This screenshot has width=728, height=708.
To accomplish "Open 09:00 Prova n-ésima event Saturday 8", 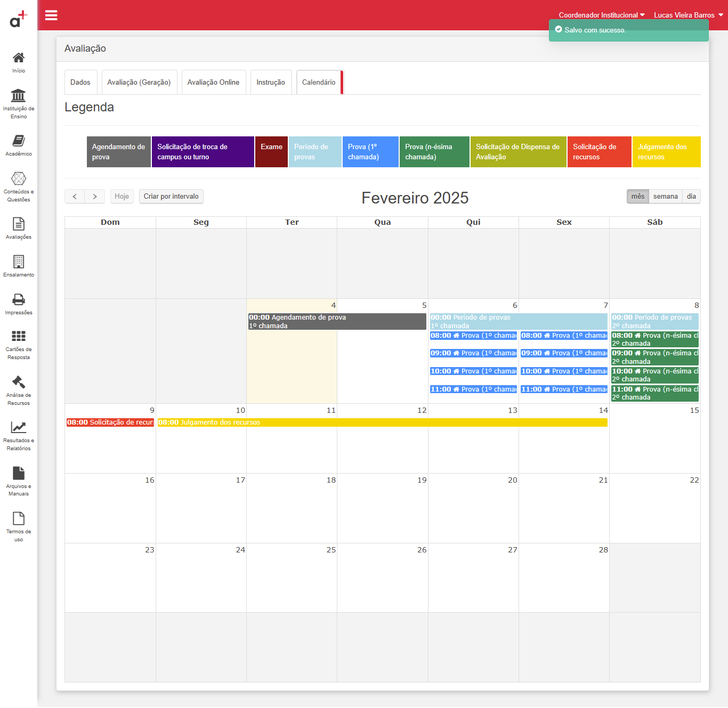I will pos(655,357).
